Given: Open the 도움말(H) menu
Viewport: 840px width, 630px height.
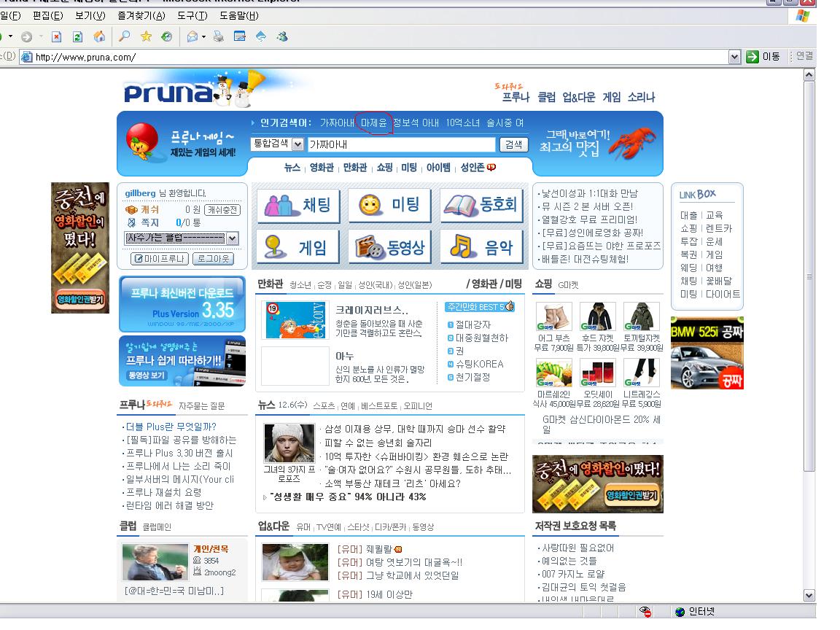Looking at the screenshot, I should tap(239, 15).
